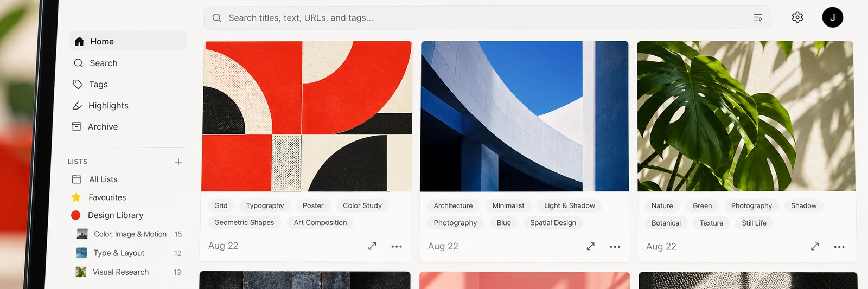The image size is (868, 289).
Task: Open the J user profile avatar
Action: point(832,17)
